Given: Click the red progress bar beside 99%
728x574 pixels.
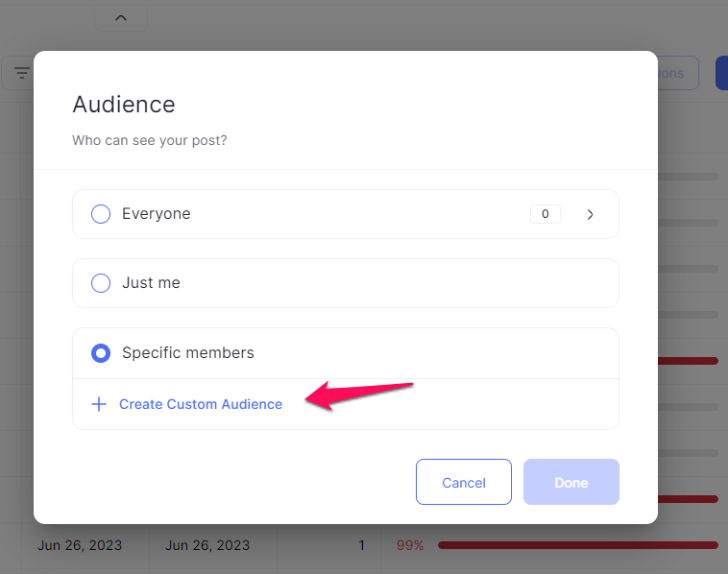Looking at the screenshot, I should (578, 545).
